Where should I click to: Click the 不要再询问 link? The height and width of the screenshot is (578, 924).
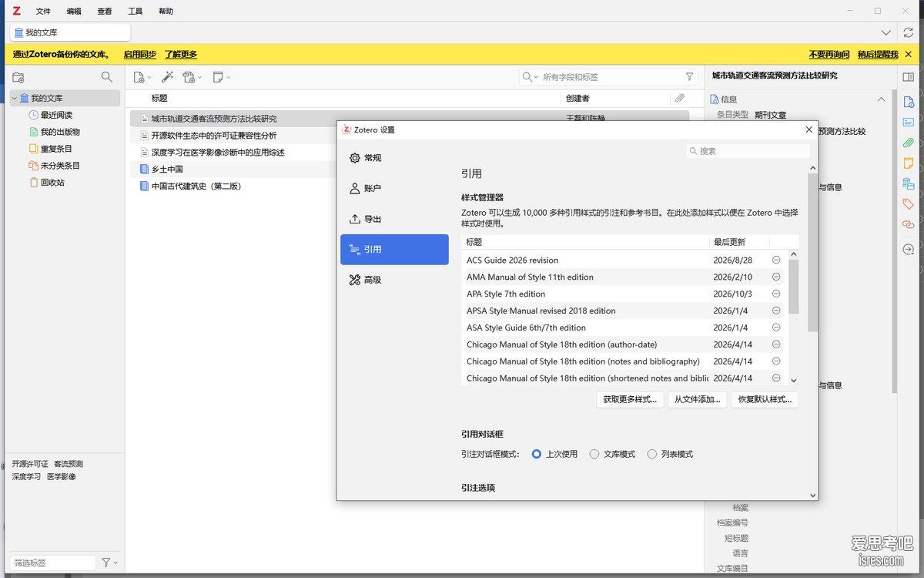coord(829,54)
